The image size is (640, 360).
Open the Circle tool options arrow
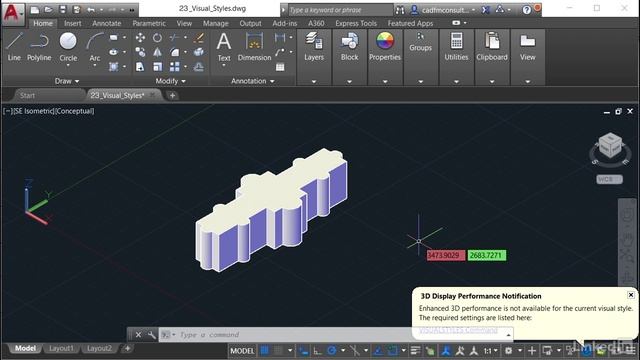click(68, 66)
